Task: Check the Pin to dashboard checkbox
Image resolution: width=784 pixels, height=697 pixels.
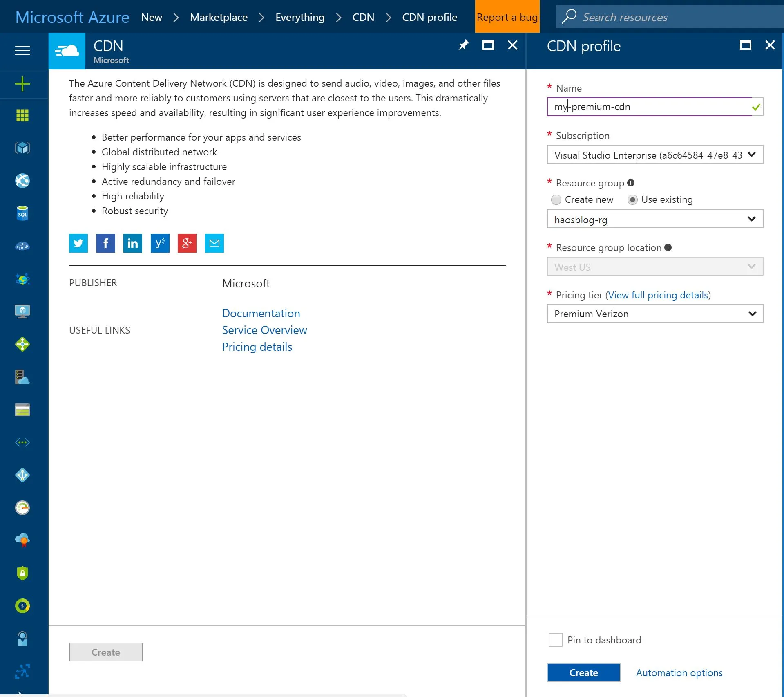Action: [x=555, y=640]
